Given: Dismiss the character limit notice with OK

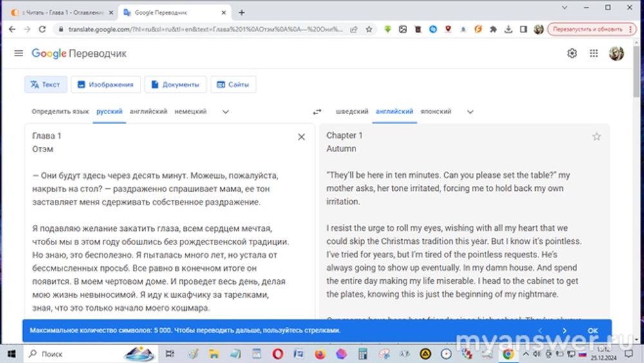Looking at the screenshot, I should point(592,331).
